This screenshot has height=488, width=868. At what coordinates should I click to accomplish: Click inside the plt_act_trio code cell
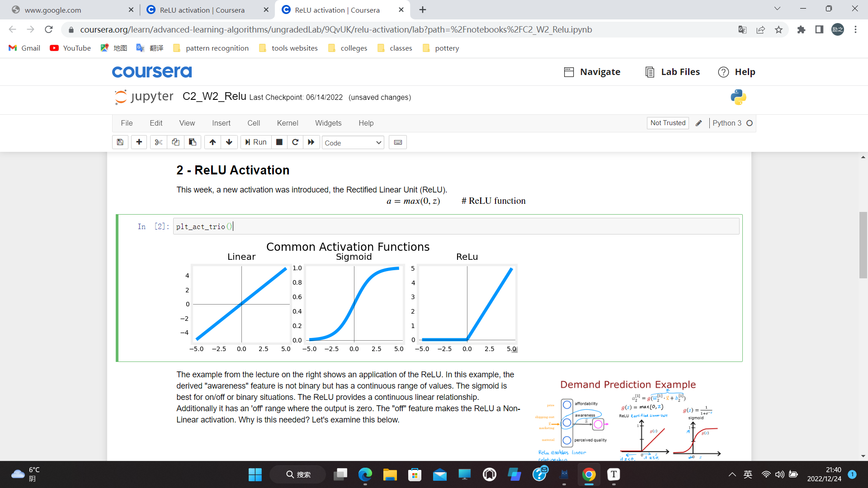pyautogui.click(x=452, y=226)
